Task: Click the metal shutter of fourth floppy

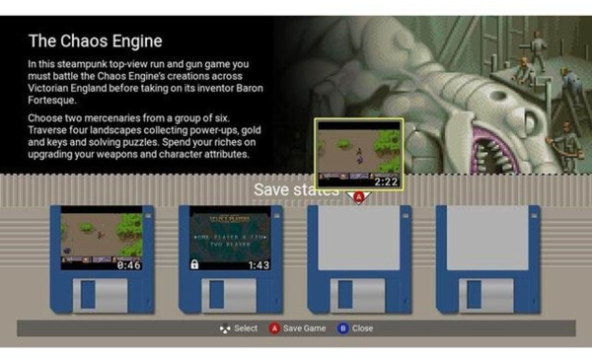Action: pyautogui.click(x=486, y=296)
